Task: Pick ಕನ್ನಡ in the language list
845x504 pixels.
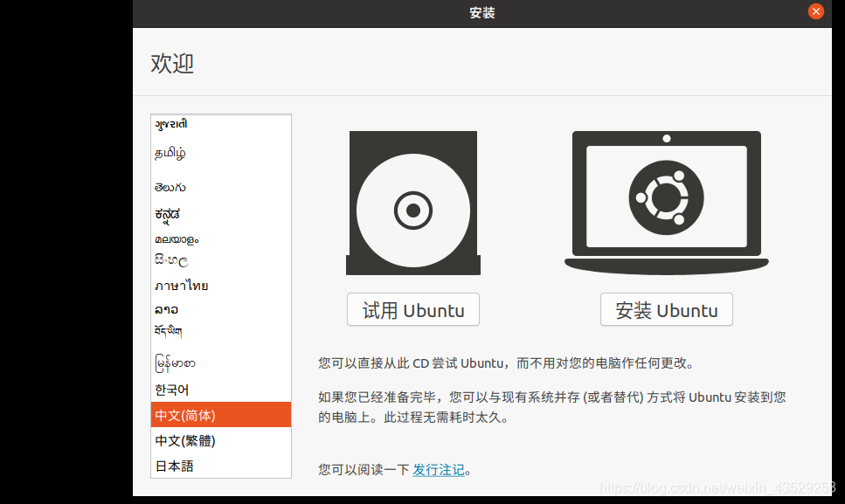Action: coord(221,215)
